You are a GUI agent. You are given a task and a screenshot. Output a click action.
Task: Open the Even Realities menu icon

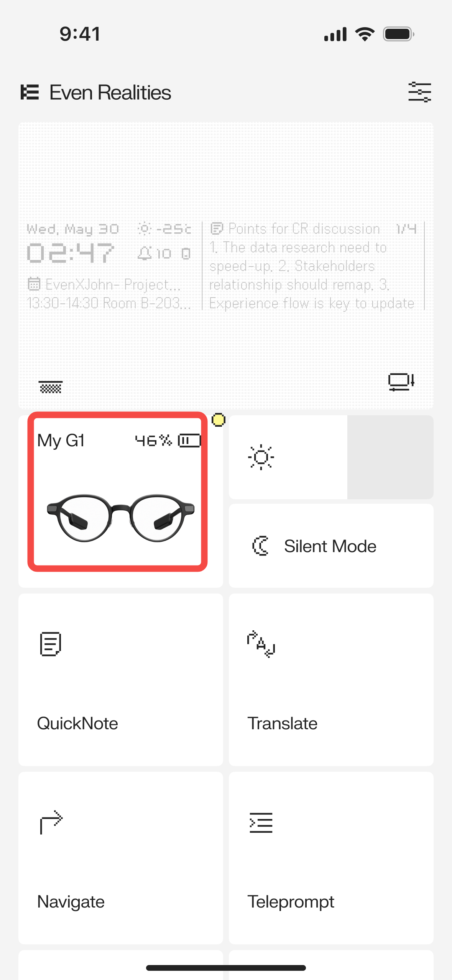[x=30, y=92]
